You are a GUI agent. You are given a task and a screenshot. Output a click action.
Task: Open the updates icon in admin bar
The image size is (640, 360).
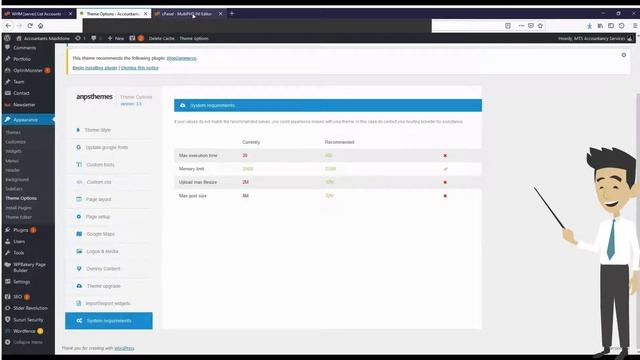pyautogui.click(x=80, y=38)
